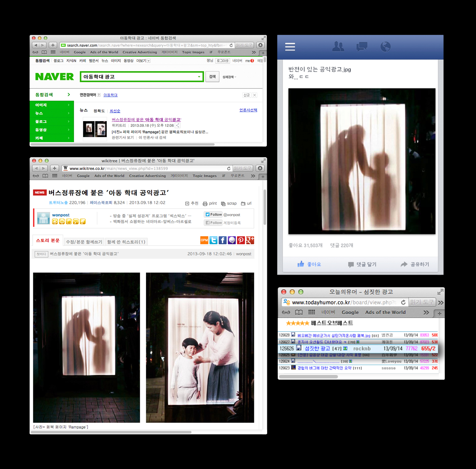Switch to 수정/본문 함께쓰기 tab

tap(84, 242)
